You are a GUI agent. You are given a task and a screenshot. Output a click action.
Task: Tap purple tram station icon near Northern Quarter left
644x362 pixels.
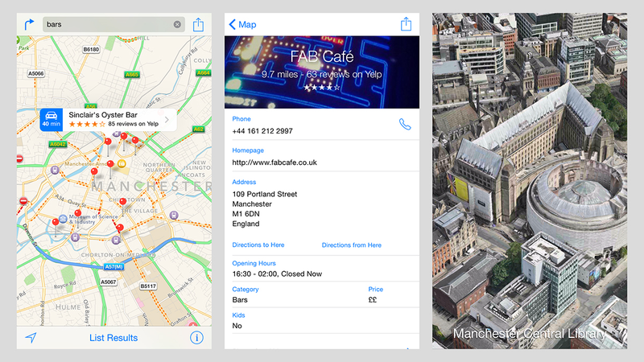click(55, 170)
